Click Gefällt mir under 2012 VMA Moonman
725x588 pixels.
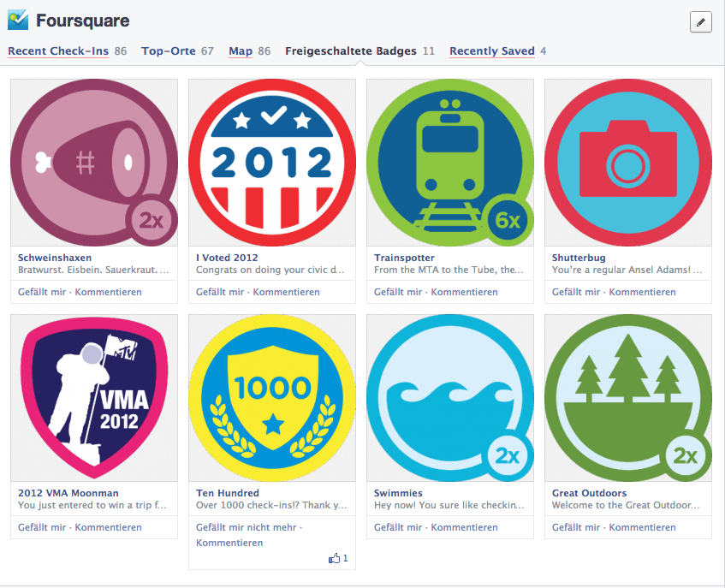(x=42, y=527)
